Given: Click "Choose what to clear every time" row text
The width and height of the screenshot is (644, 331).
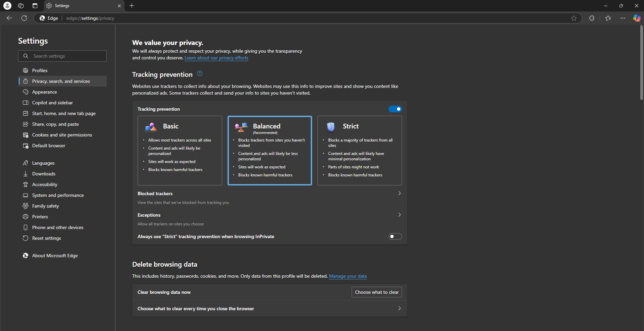Looking at the screenshot, I should tap(196, 309).
